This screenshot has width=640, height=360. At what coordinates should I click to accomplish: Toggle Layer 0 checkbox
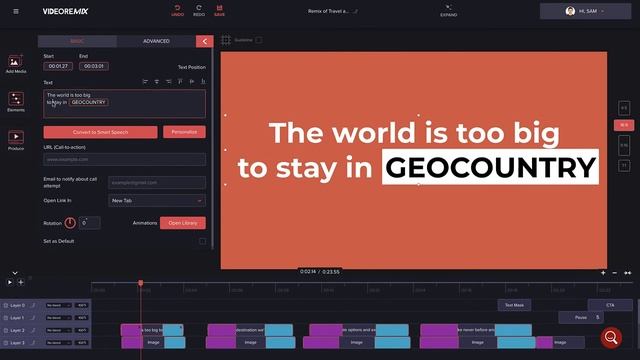click(6, 305)
